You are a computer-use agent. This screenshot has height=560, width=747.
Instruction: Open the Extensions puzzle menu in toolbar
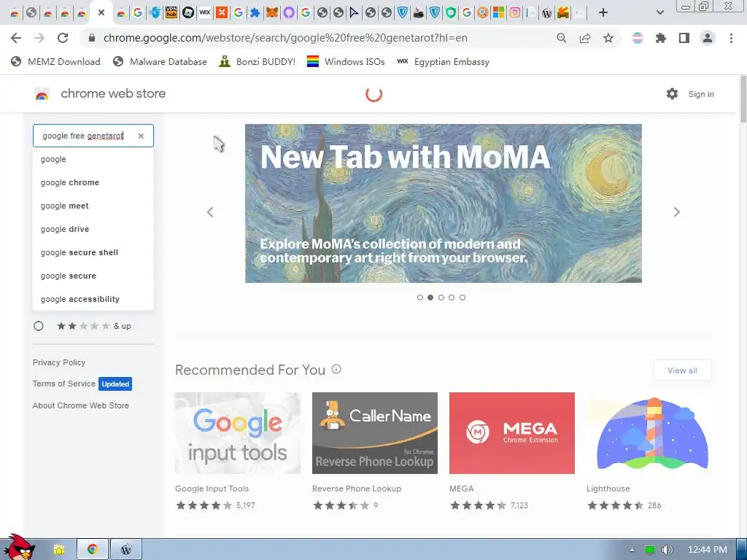661,38
